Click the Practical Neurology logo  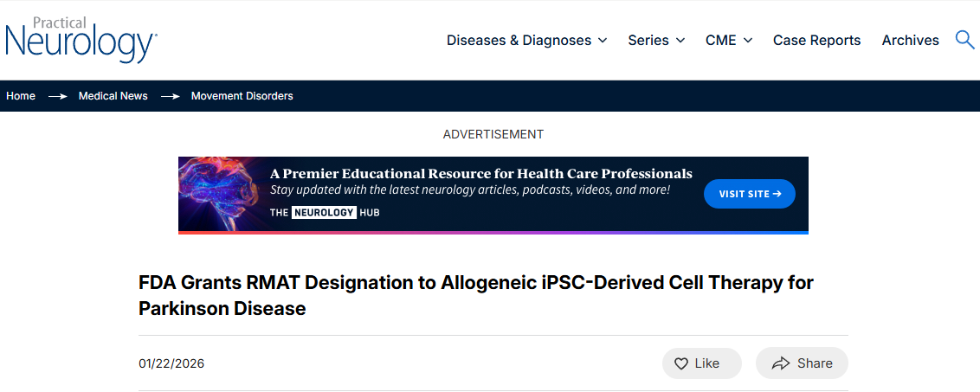pyautogui.click(x=81, y=40)
